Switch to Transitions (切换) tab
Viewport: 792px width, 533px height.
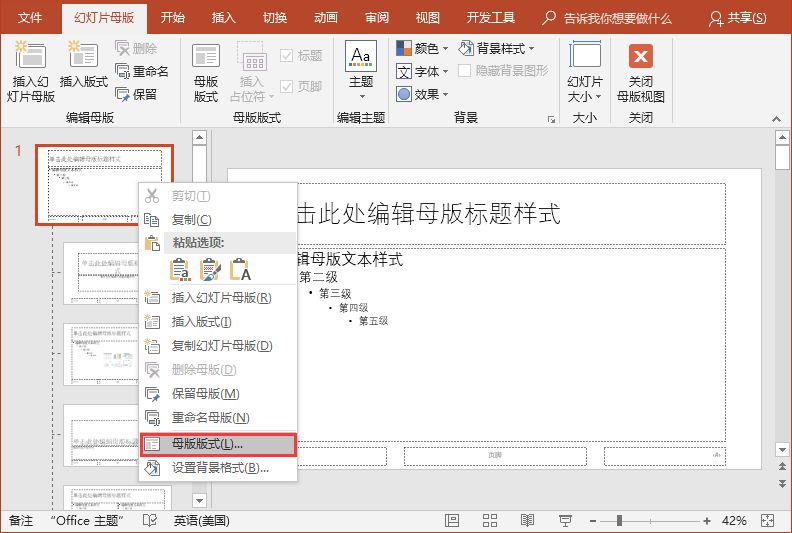tap(275, 18)
